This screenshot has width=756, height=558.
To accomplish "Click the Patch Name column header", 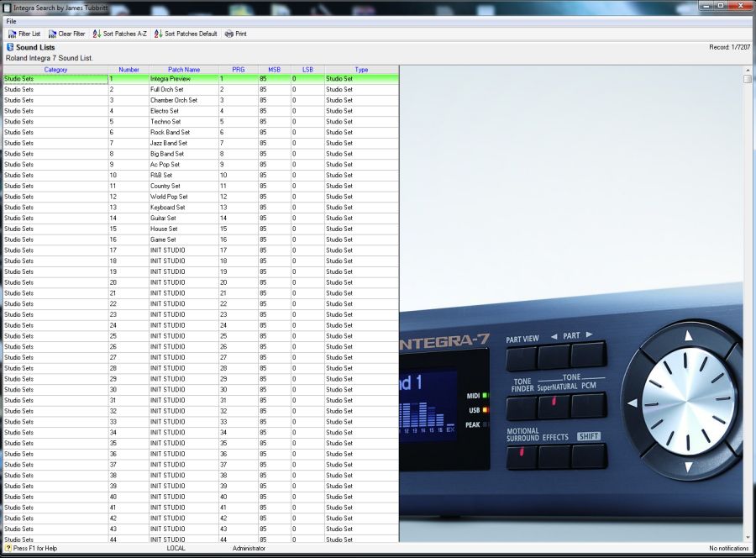I will tap(184, 70).
